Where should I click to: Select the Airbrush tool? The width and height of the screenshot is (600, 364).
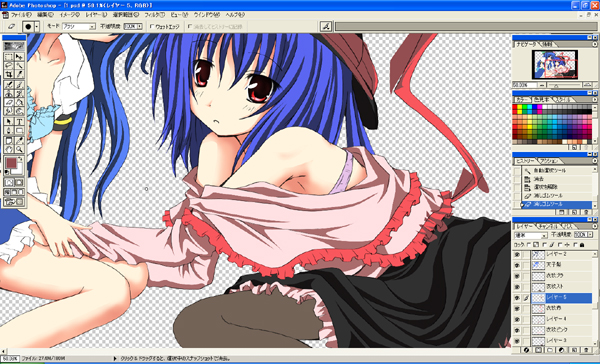[9, 85]
